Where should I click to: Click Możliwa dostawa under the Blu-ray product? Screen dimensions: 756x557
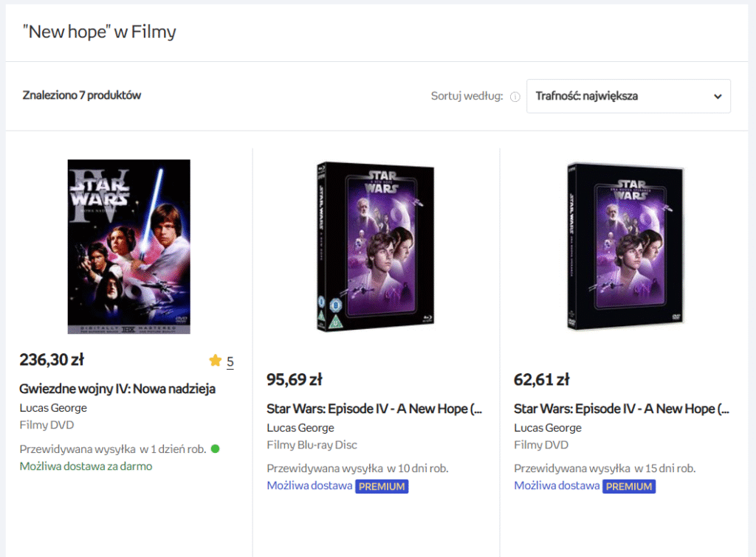tap(309, 485)
